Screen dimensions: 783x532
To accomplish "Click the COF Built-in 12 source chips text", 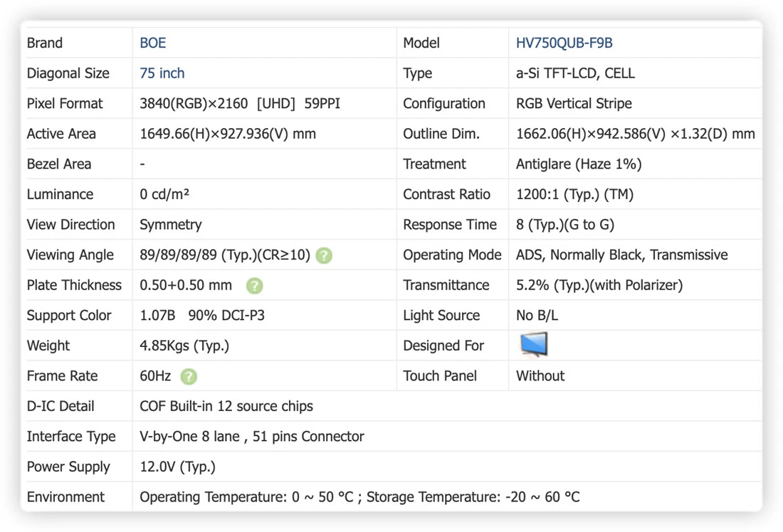I will click(226, 406).
